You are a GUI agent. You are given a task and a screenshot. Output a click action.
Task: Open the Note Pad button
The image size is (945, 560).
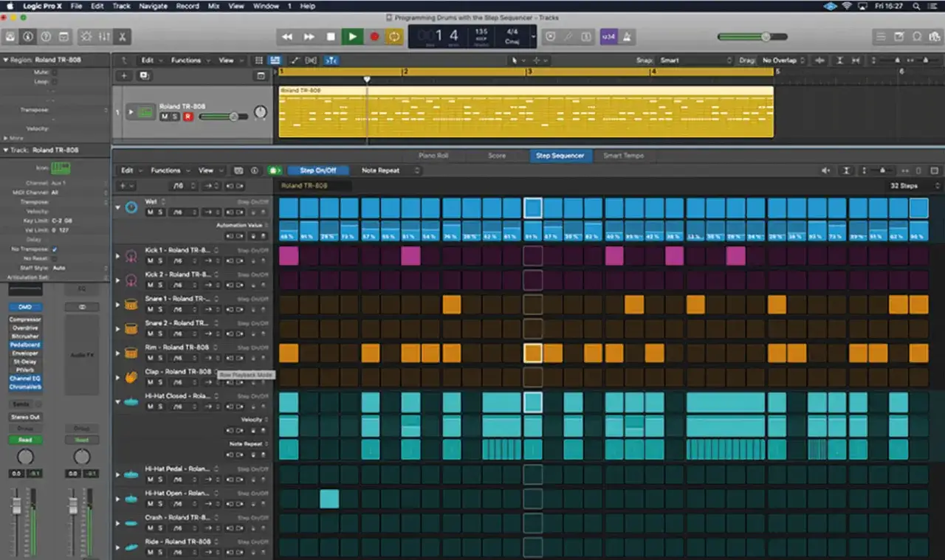[899, 36]
